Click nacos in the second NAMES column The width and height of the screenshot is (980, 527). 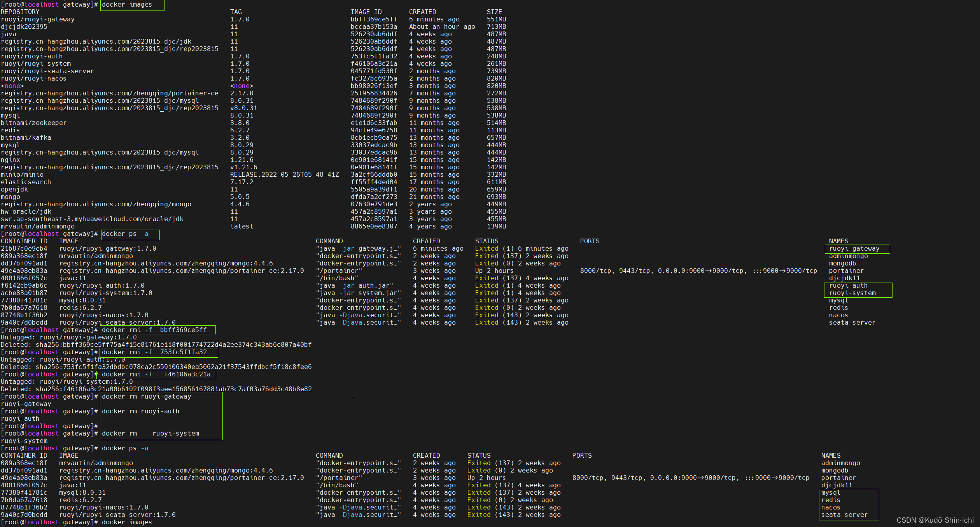[x=831, y=508]
